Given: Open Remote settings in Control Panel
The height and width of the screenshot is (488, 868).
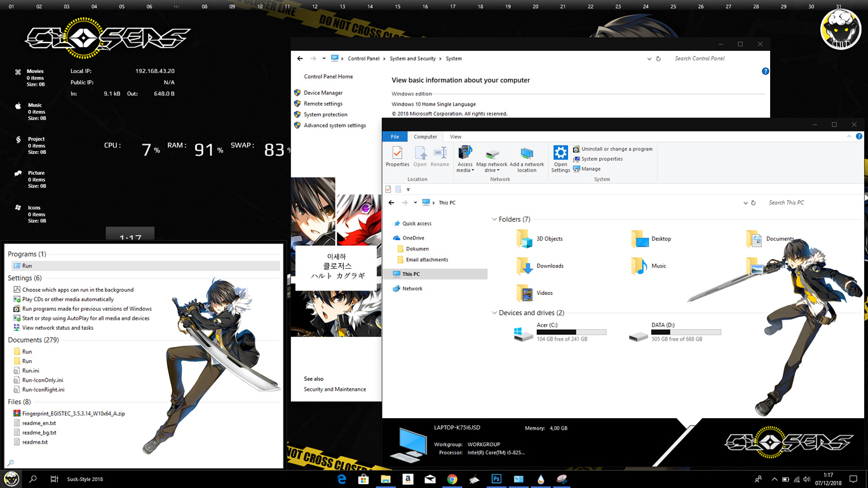Looking at the screenshot, I should pos(323,104).
